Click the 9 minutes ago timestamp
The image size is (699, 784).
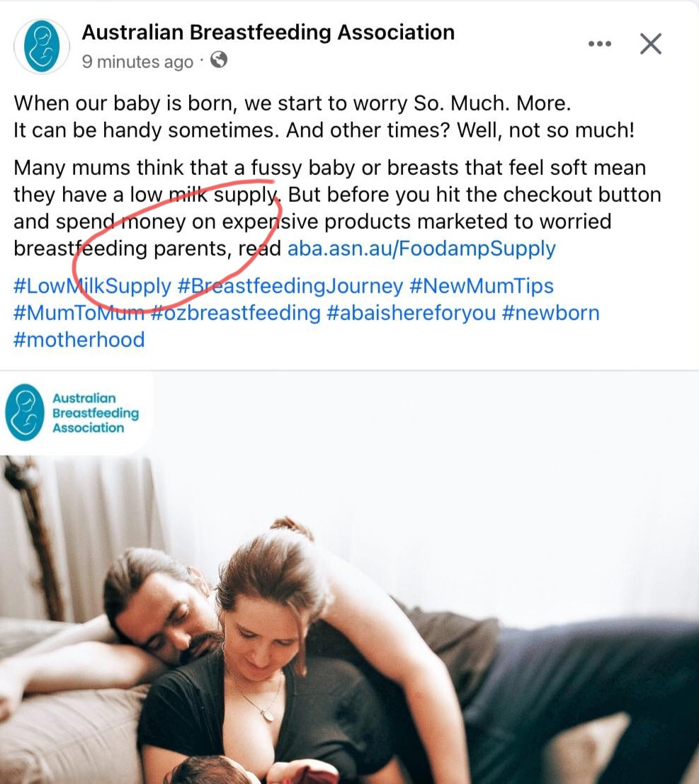click(137, 62)
